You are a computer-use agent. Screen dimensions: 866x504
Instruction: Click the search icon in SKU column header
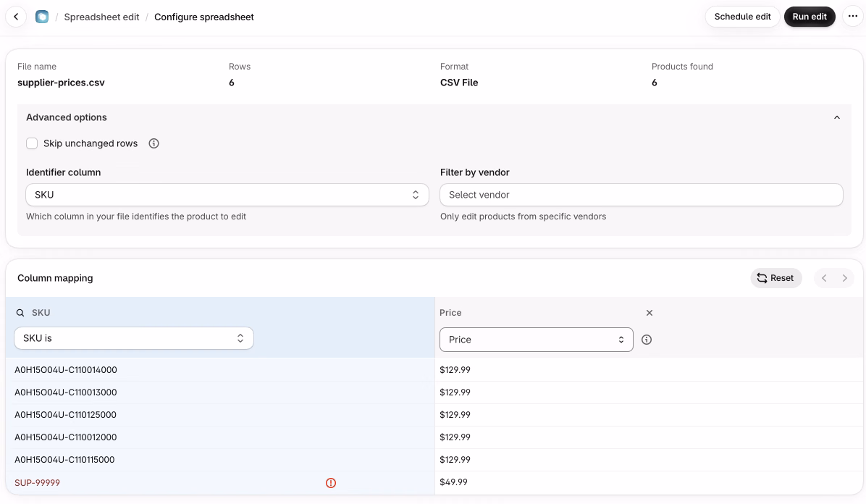(x=20, y=313)
